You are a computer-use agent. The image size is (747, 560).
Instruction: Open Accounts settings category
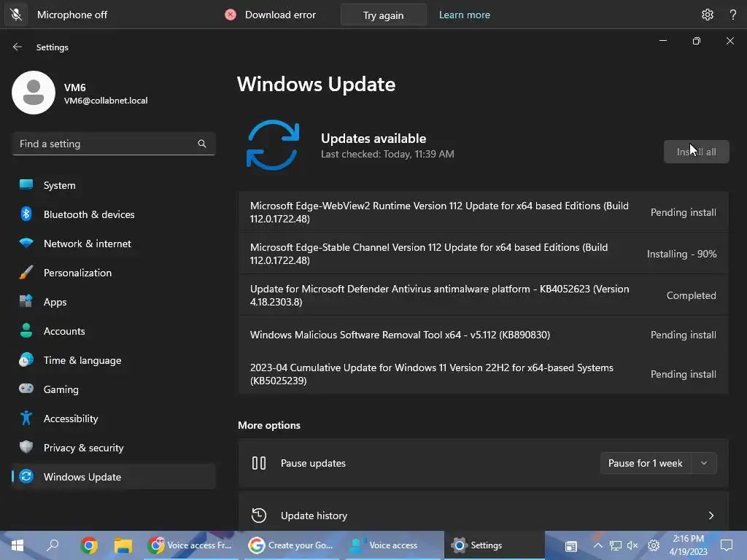(x=113, y=331)
